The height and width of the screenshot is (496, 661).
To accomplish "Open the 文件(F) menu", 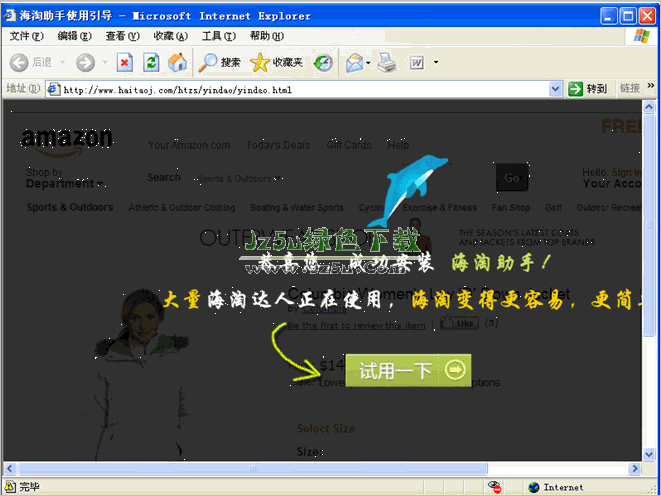I will click(26, 36).
